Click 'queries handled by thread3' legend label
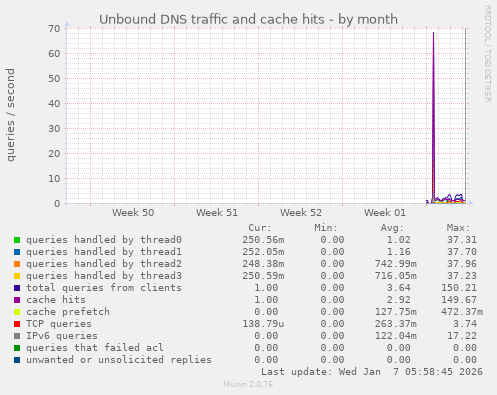 pyautogui.click(x=104, y=276)
